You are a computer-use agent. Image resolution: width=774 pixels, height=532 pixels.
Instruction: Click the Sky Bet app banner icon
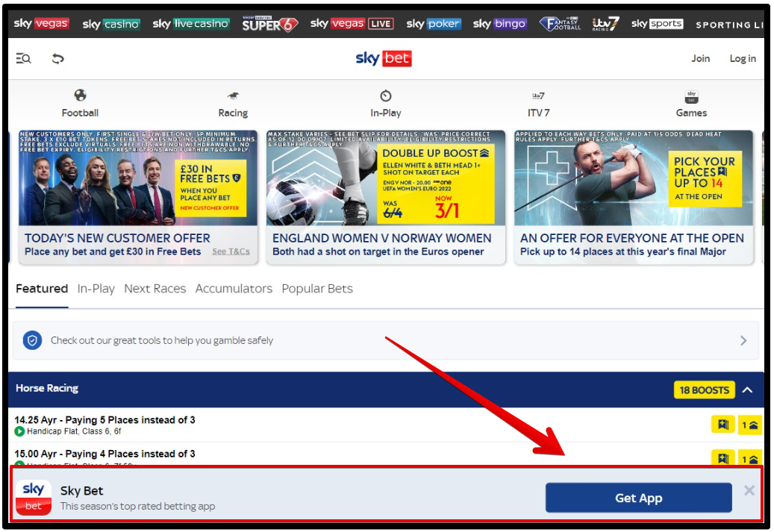tap(34, 498)
